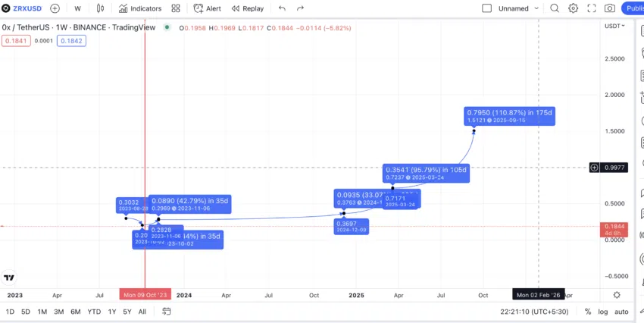
Task: Start bar Replay mode
Action: 247,8
